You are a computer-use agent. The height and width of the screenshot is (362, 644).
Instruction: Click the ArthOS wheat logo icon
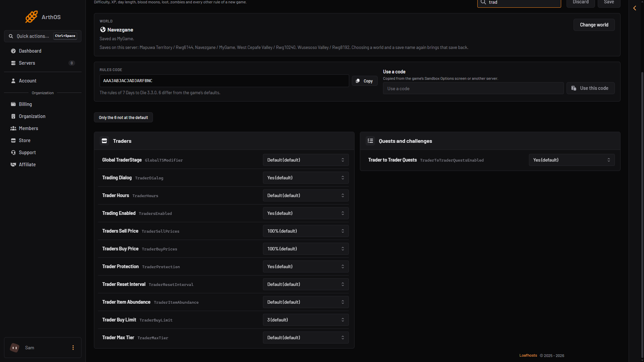(x=32, y=17)
